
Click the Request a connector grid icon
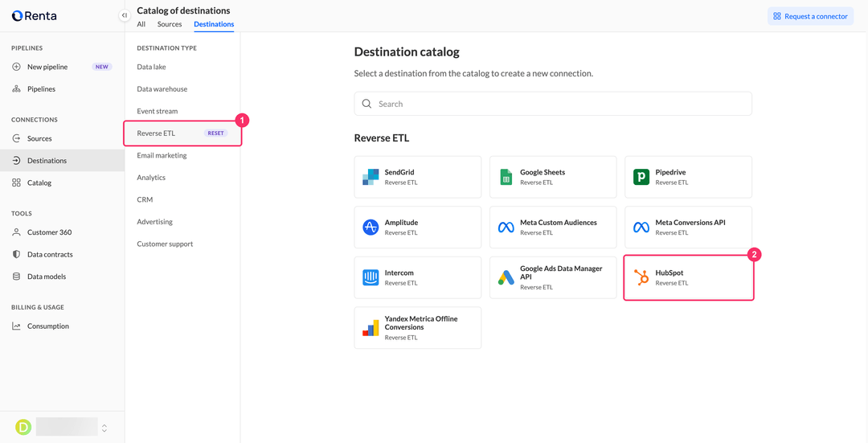tap(777, 16)
